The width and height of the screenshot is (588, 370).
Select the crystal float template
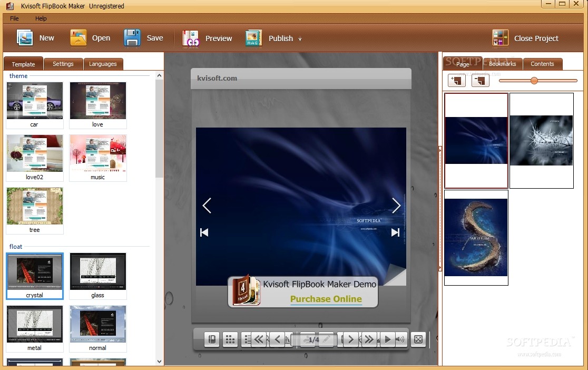click(34, 276)
